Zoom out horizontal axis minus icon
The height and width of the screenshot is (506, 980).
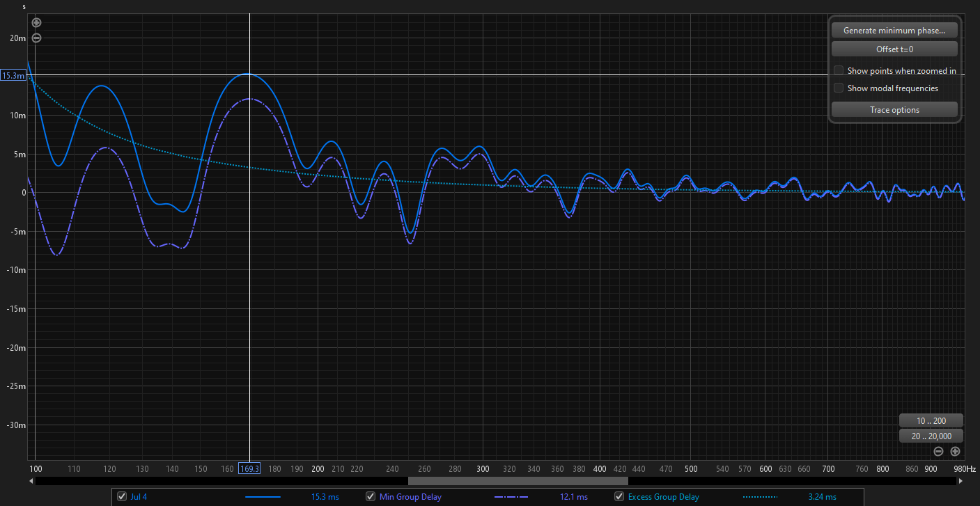[x=938, y=451]
